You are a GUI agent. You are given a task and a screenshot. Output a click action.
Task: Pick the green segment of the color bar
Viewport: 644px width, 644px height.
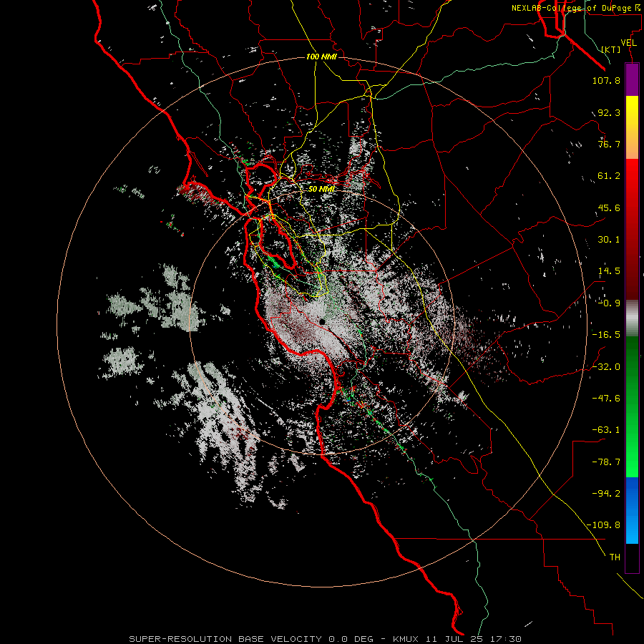click(632, 406)
